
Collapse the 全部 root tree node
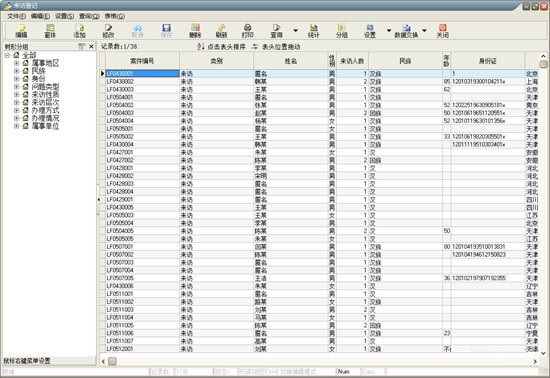pos(7,55)
